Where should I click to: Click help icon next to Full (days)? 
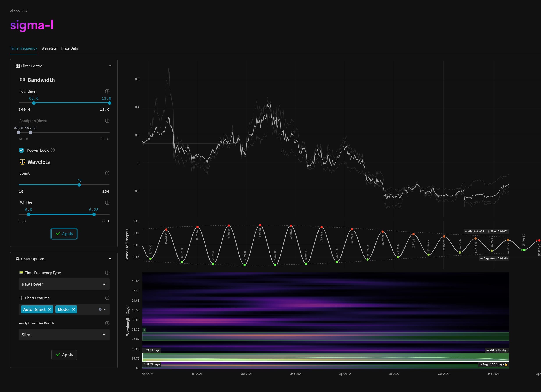coord(107,91)
